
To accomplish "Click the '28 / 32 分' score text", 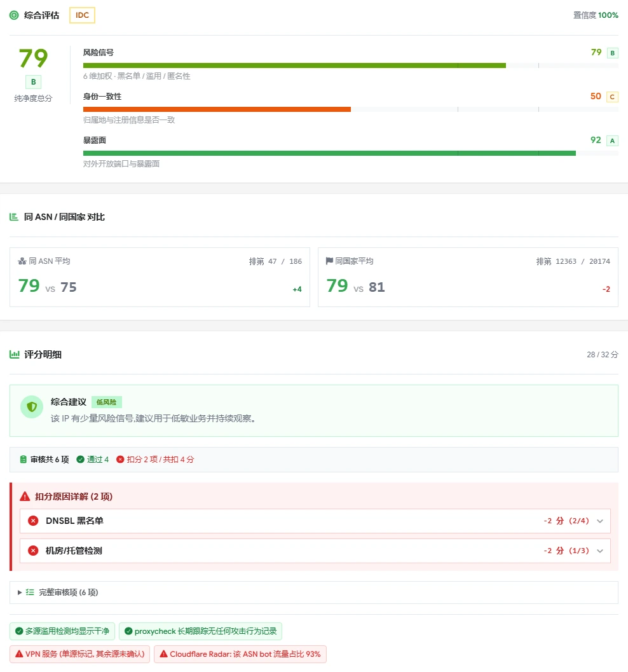I will pyautogui.click(x=603, y=354).
